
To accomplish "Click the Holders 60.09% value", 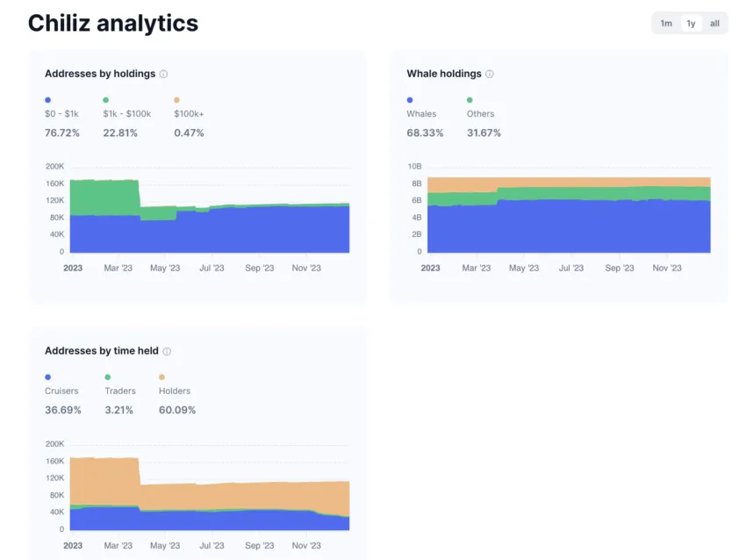I will click(x=177, y=411).
